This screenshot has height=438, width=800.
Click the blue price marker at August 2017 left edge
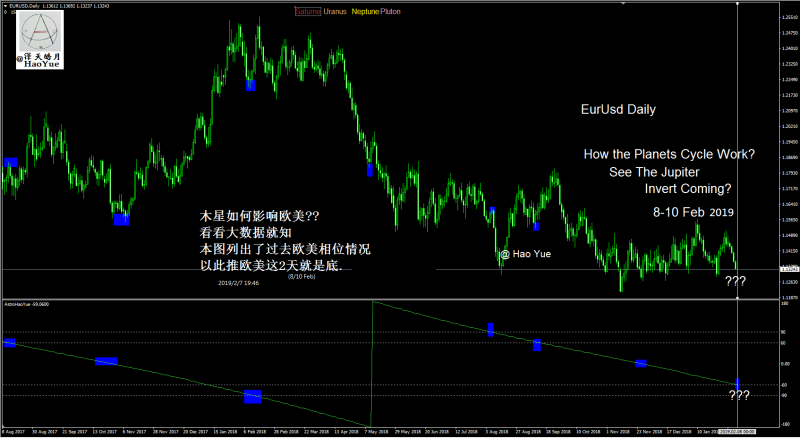click(11, 162)
